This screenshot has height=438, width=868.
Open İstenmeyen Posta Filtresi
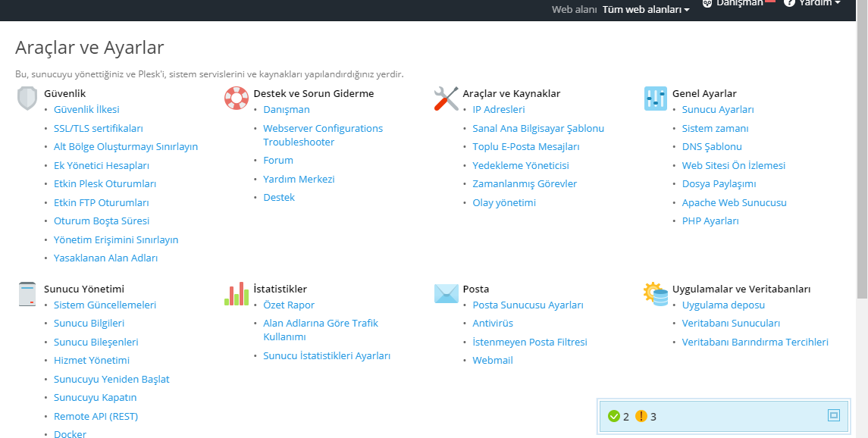click(x=530, y=342)
